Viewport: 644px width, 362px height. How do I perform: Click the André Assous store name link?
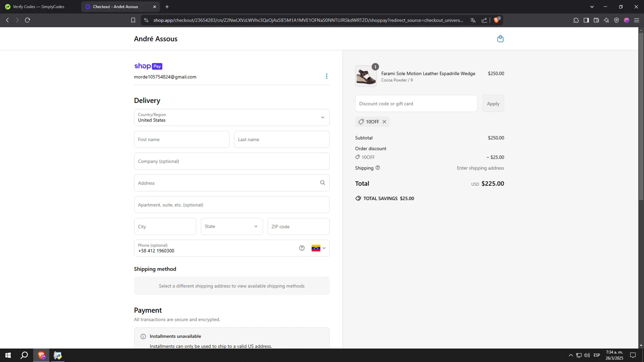point(155,39)
